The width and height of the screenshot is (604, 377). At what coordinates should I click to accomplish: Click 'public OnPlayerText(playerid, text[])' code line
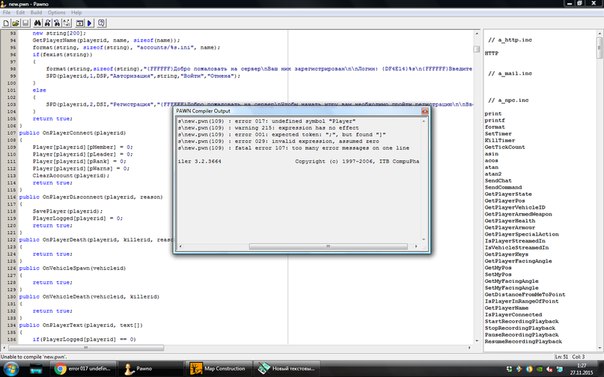click(81, 325)
